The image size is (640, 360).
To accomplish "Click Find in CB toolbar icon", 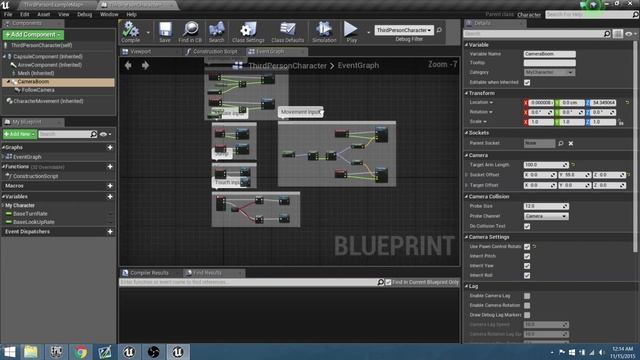I will 190,31.
